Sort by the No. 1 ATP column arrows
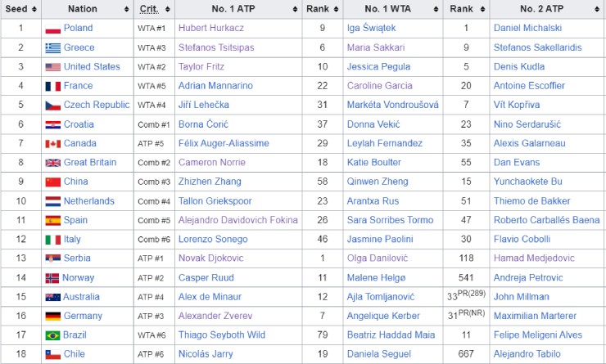This screenshot has height=364, width=606. [295, 9]
